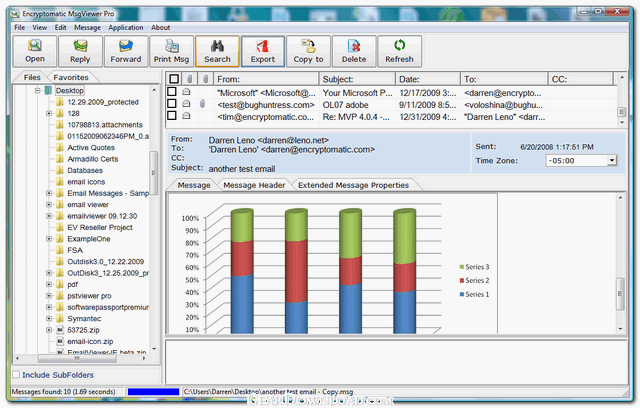The width and height of the screenshot is (640, 408).
Task: Collapse the Desktop tree node
Action: point(38,90)
